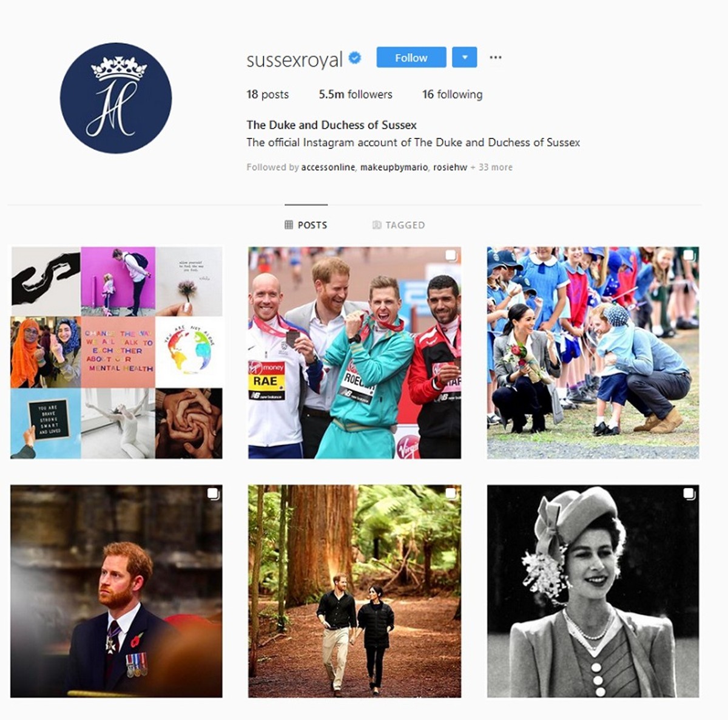The width and height of the screenshot is (728, 720).
Task: Show the 33 more mutual followers
Action: pyautogui.click(x=491, y=167)
